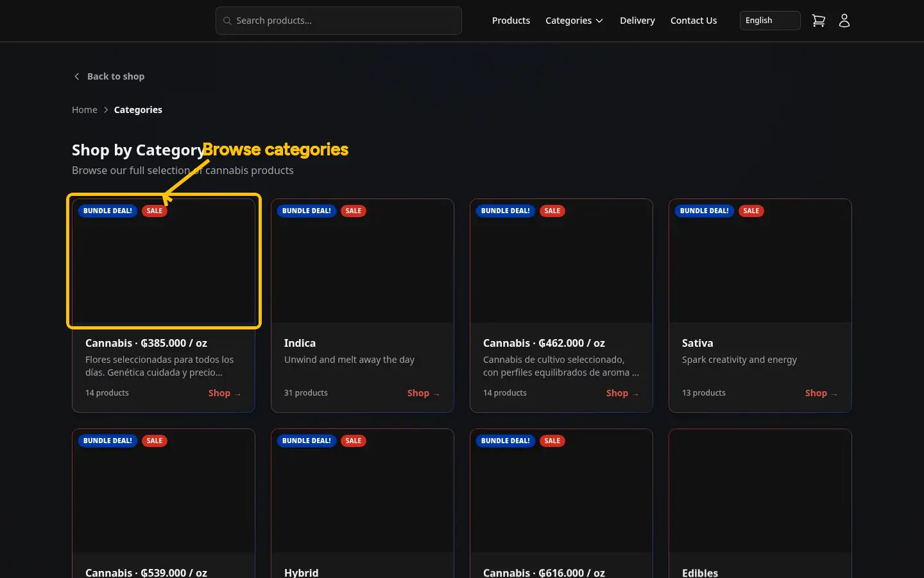Click the search magnifier icon

point(227,21)
